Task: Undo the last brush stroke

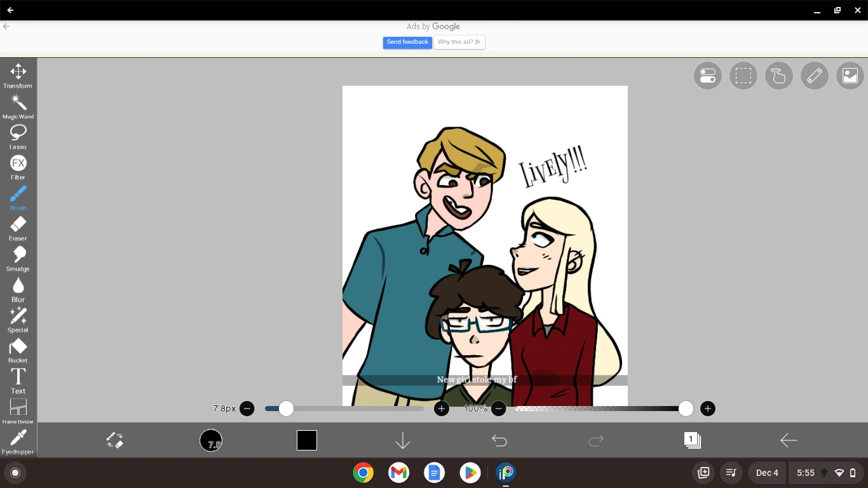Action: (x=499, y=440)
